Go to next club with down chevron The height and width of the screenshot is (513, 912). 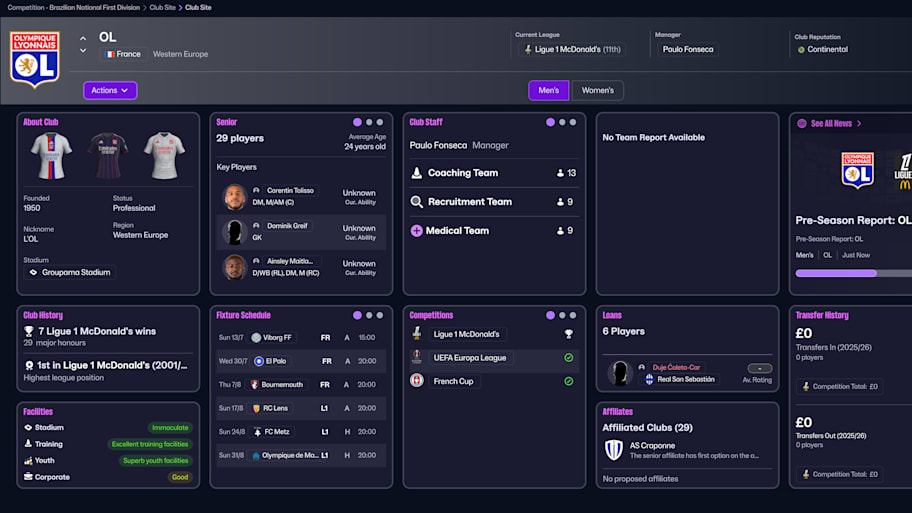click(83, 51)
